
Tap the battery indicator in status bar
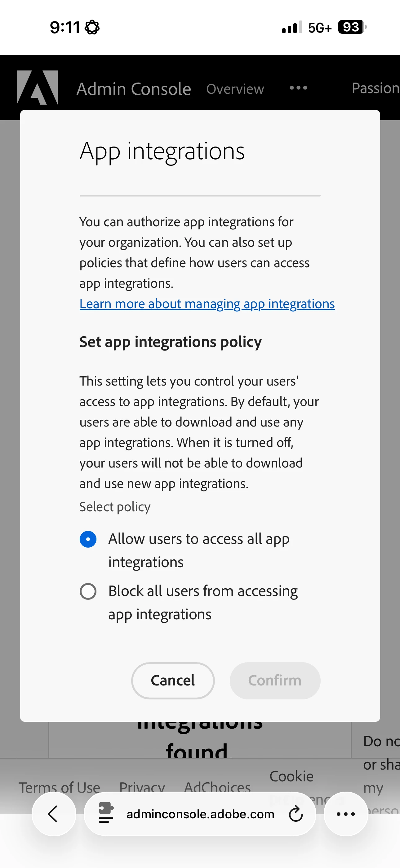click(x=352, y=27)
